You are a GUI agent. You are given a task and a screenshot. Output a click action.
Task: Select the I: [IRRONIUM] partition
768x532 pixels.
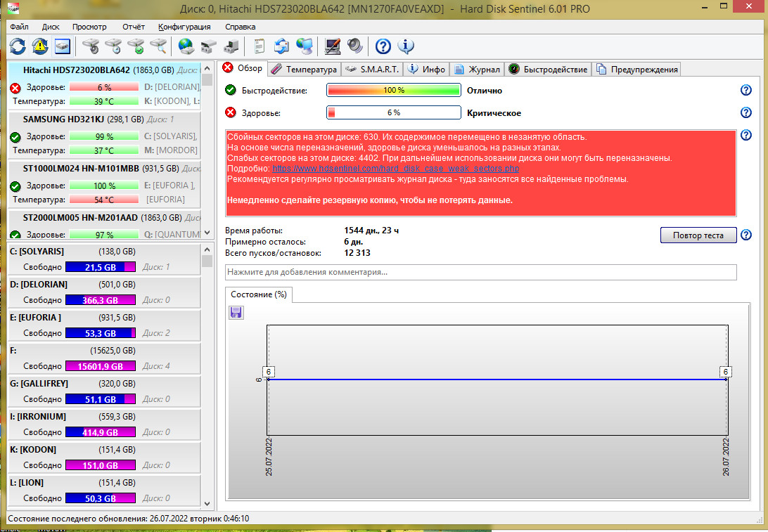point(104,424)
